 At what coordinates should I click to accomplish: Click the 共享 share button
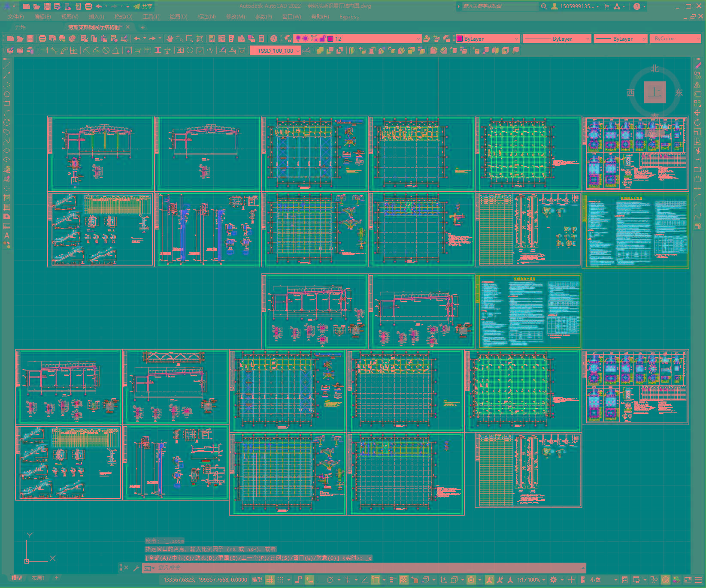click(x=143, y=6)
